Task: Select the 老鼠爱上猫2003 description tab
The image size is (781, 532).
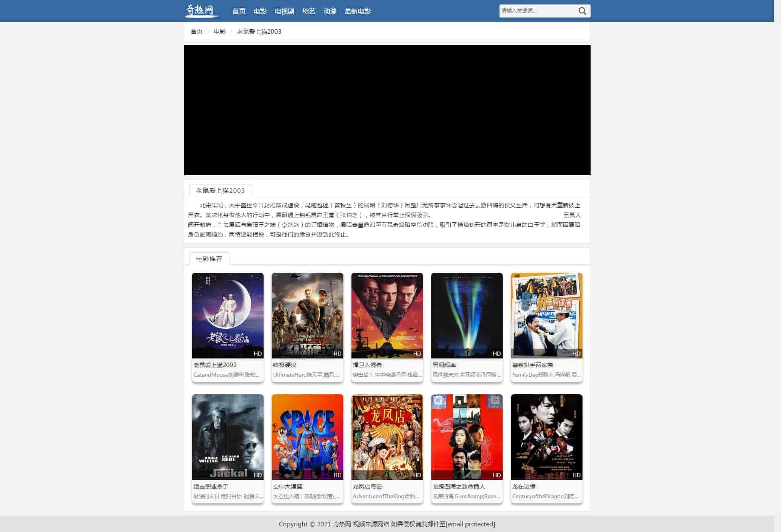Action: tap(220, 190)
